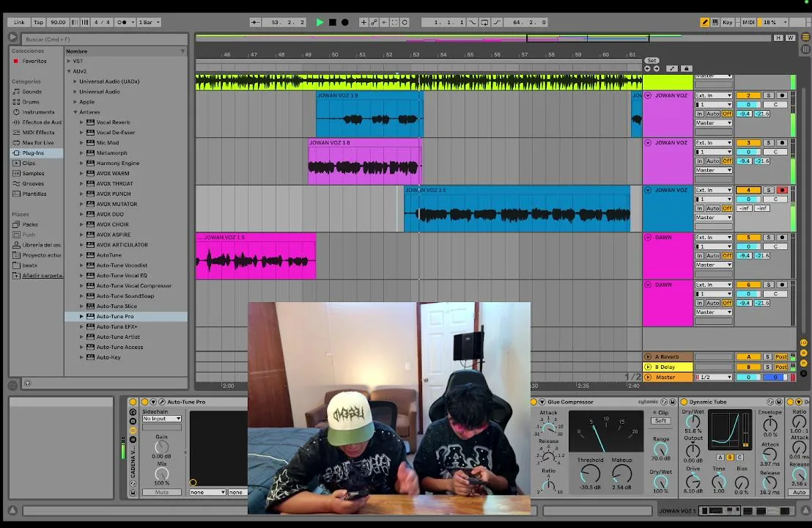Toggle Computer MIDI Keyboard icon

point(715,22)
